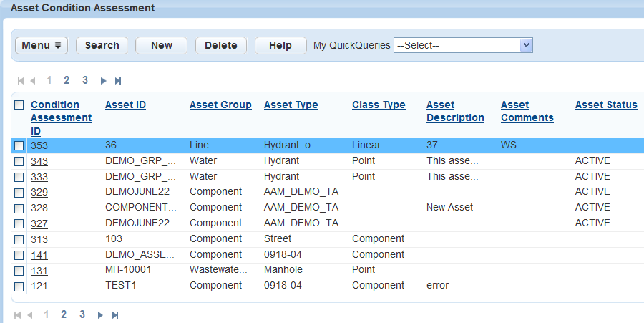This screenshot has width=644, height=323.
Task: Click the Delete button
Action: [x=220, y=45]
